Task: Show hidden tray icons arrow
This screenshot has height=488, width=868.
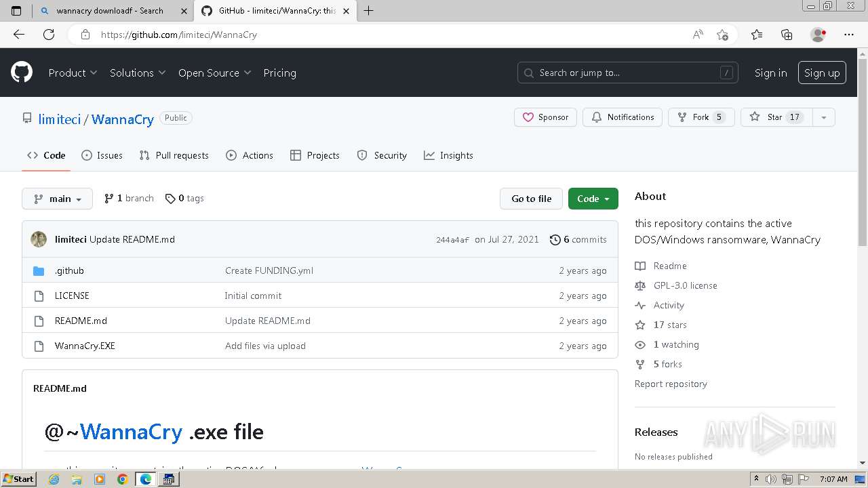Action: tap(757, 479)
